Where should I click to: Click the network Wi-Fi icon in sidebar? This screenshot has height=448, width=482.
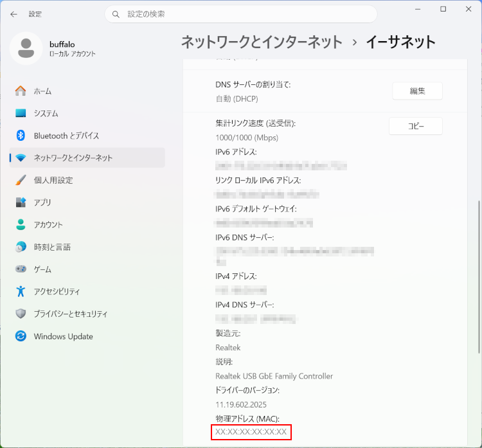[x=21, y=157]
